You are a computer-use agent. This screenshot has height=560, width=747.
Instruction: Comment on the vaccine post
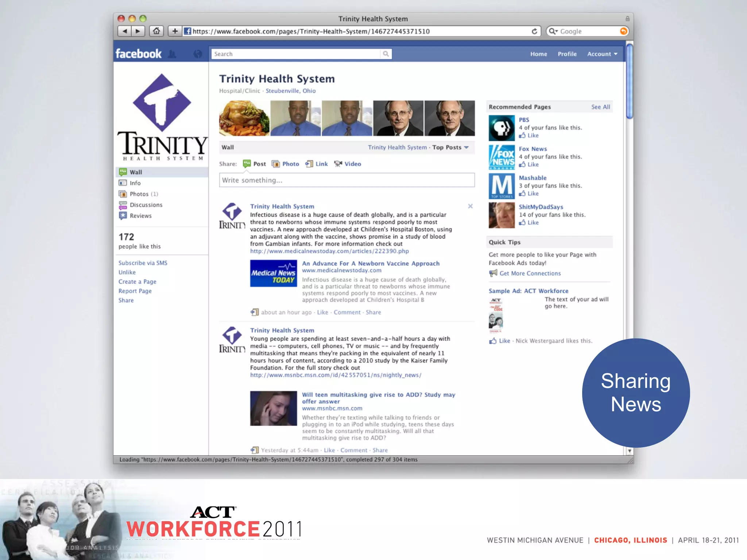point(347,312)
